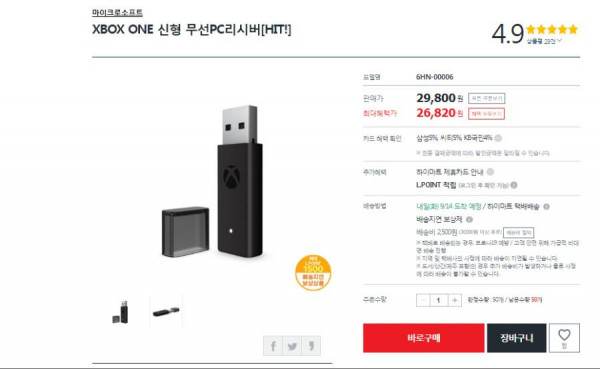Open card benefit info icon
Screen dimensions: 600x369
point(498,138)
